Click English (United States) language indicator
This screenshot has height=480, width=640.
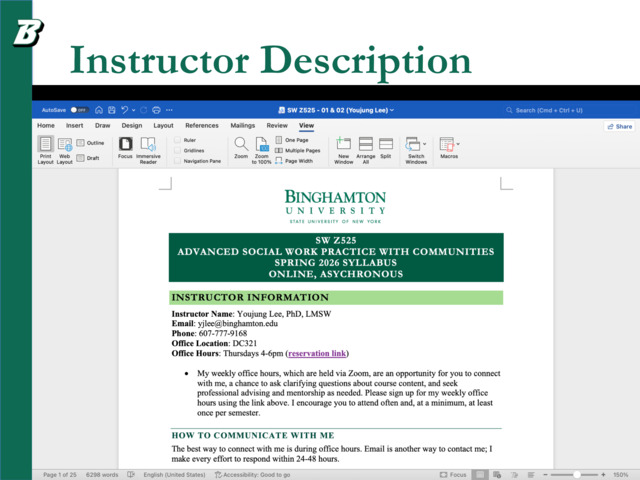point(174,475)
